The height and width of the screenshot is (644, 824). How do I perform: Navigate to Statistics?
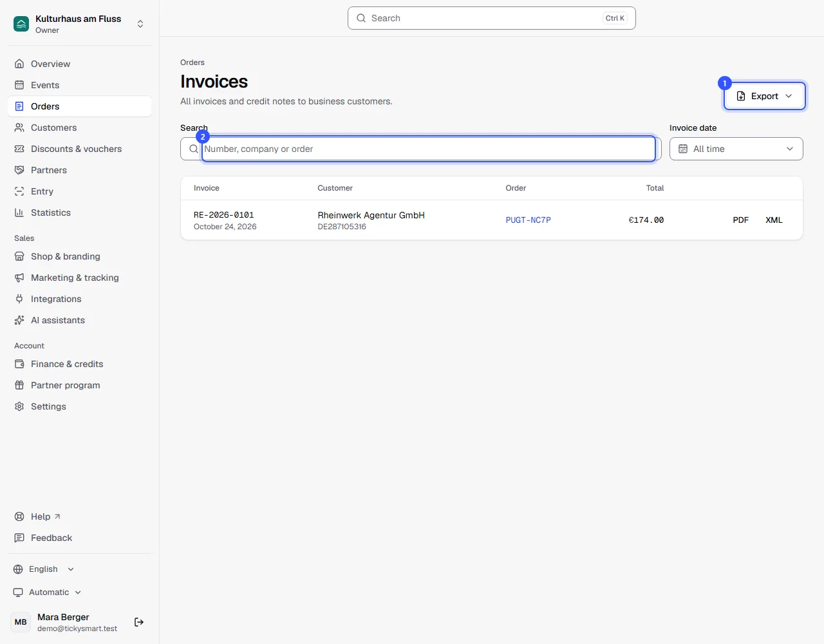click(x=80, y=213)
